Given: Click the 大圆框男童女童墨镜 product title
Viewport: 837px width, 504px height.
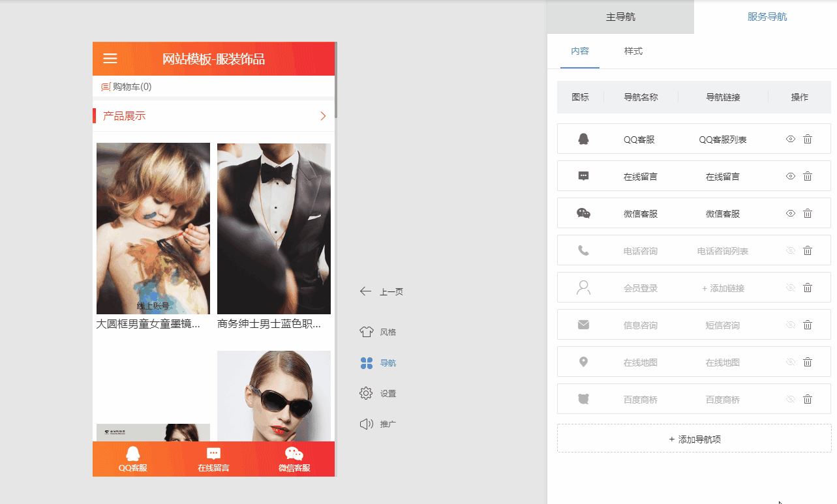Looking at the screenshot, I should coord(148,324).
